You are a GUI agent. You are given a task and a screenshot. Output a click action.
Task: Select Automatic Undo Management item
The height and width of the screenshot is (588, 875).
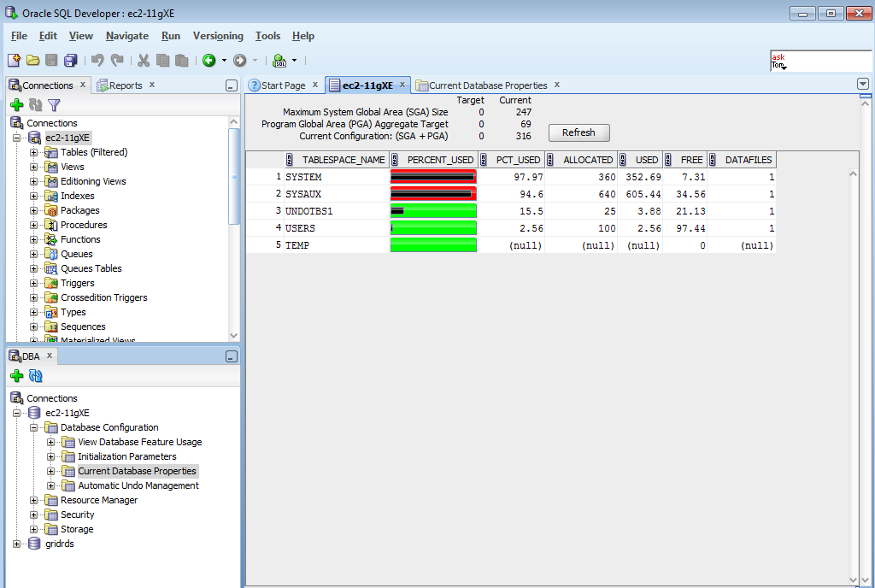pos(138,486)
